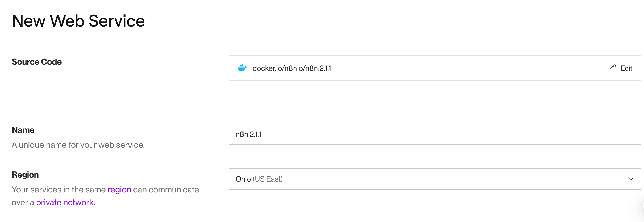Screen dimensions: 644x222
Task: Click the "A unique name" description text
Action: [78, 145]
